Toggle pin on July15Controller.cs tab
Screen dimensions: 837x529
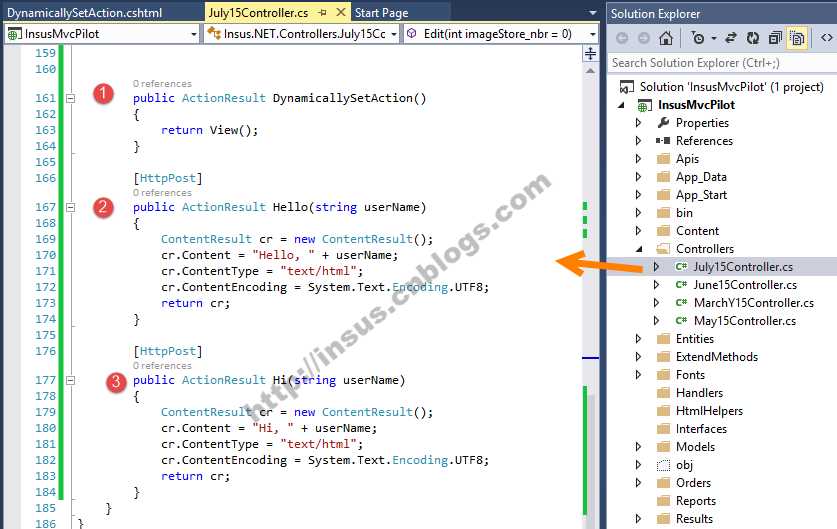click(323, 12)
